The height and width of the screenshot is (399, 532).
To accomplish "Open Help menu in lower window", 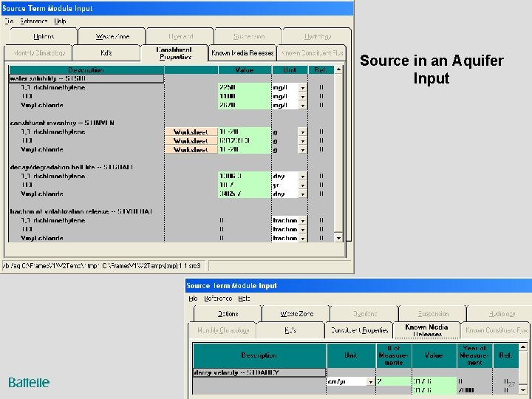I will [244, 299].
